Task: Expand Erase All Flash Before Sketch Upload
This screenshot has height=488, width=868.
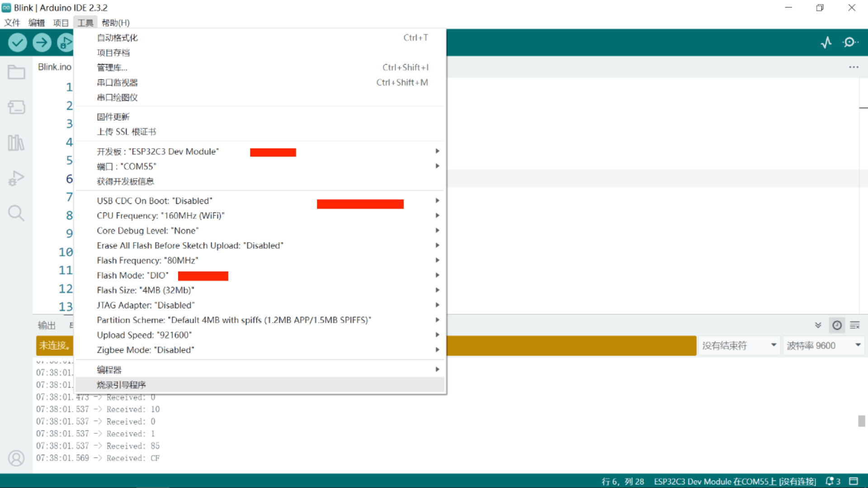Action: point(260,245)
